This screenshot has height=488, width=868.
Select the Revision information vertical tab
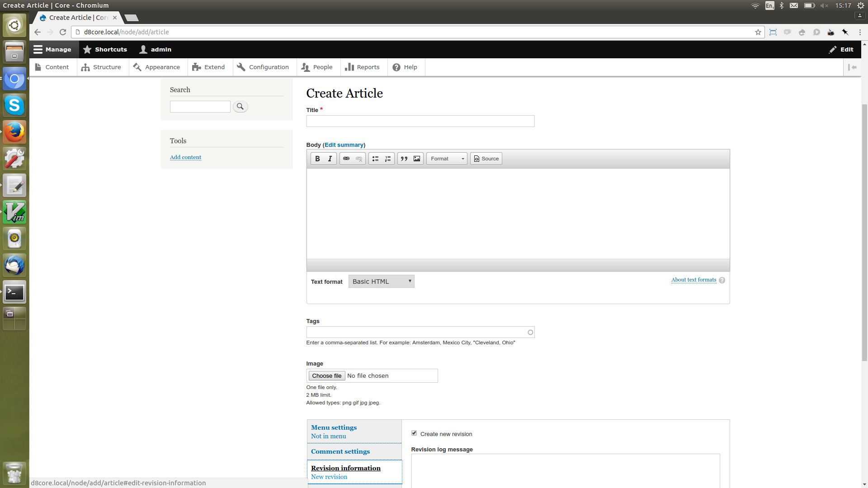(354, 472)
